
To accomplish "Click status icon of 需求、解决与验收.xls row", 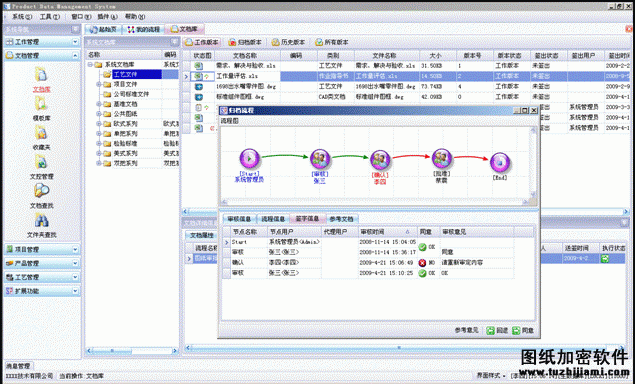I will (x=198, y=66).
